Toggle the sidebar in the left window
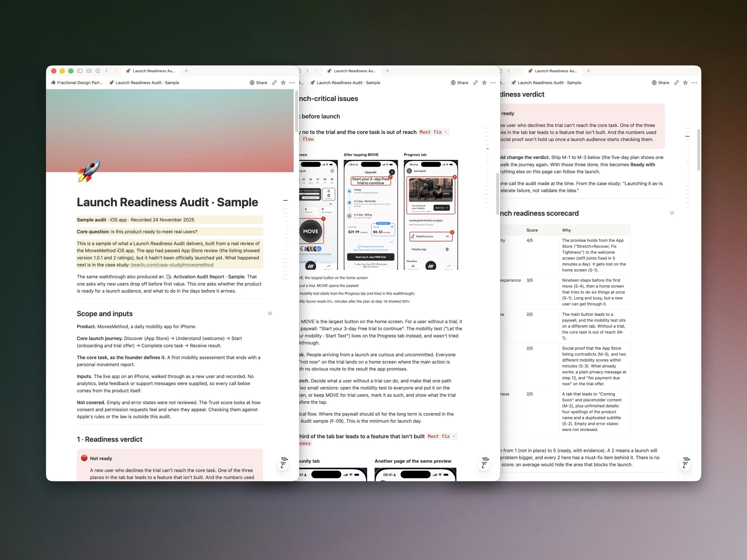This screenshot has height=560, width=747. click(x=80, y=71)
